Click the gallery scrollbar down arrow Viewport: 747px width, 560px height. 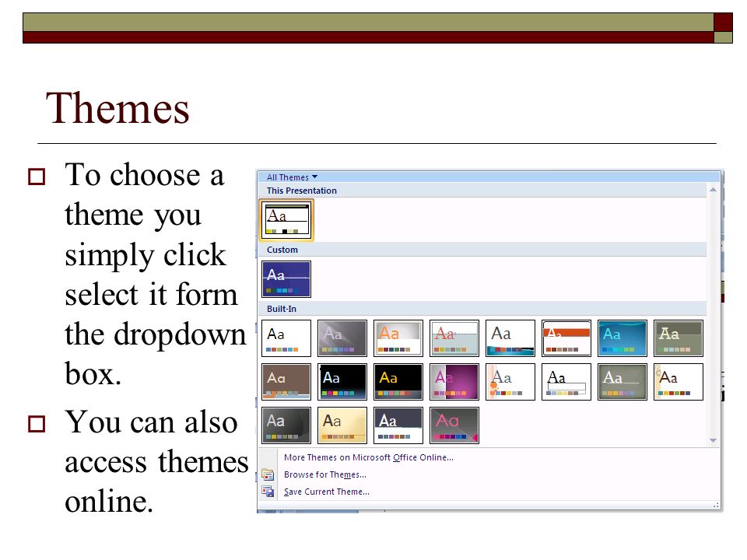(x=714, y=440)
